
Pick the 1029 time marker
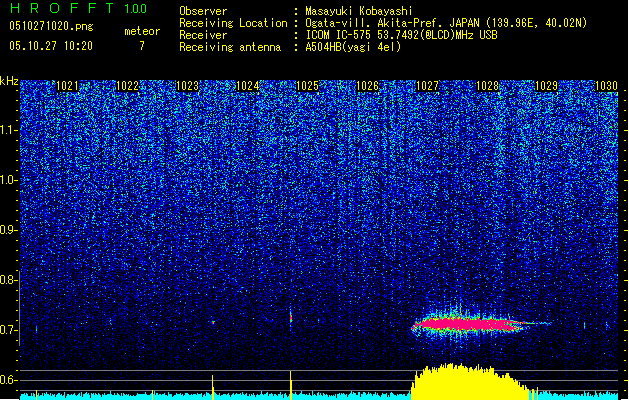546,86
